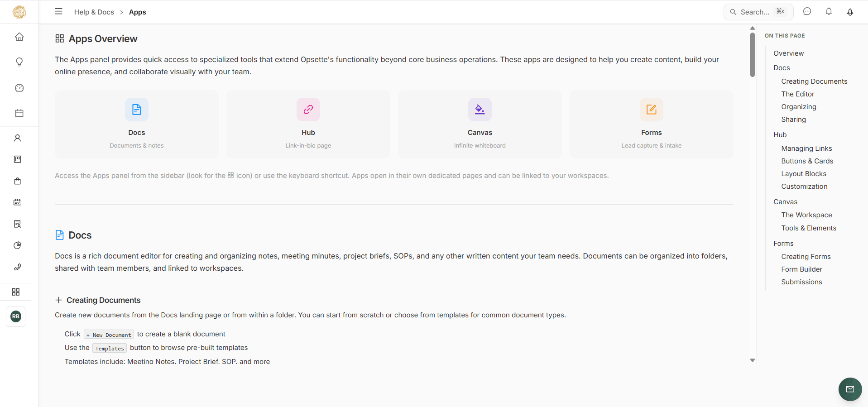This screenshot has height=407, width=868.
Task: Jump to Buttons & Cards in outline
Action: pyautogui.click(x=807, y=161)
